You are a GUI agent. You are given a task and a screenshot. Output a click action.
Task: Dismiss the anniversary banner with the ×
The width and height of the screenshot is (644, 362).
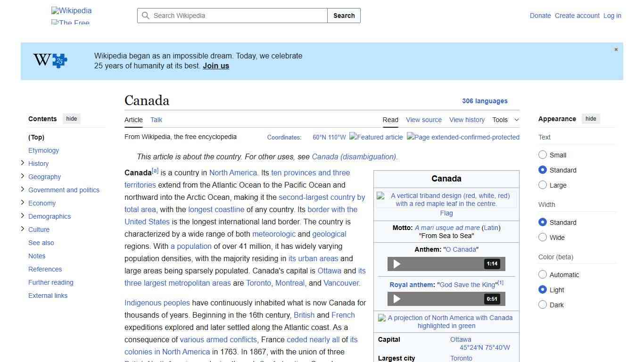[x=616, y=49]
